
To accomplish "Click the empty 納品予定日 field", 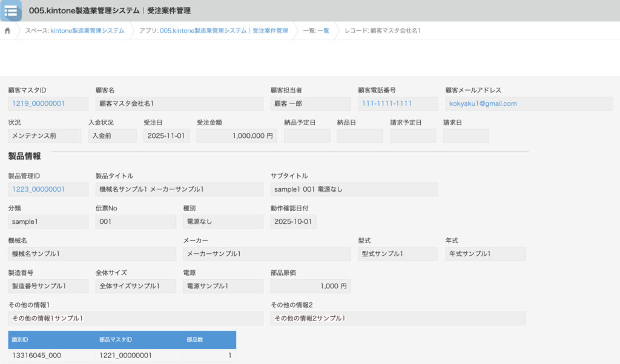I will [306, 136].
